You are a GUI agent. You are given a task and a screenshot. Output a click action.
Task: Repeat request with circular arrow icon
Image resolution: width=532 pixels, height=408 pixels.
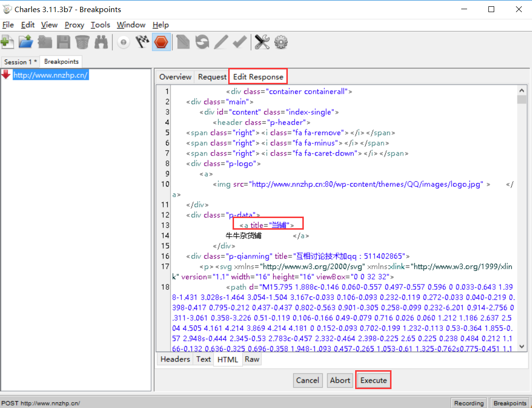click(202, 42)
